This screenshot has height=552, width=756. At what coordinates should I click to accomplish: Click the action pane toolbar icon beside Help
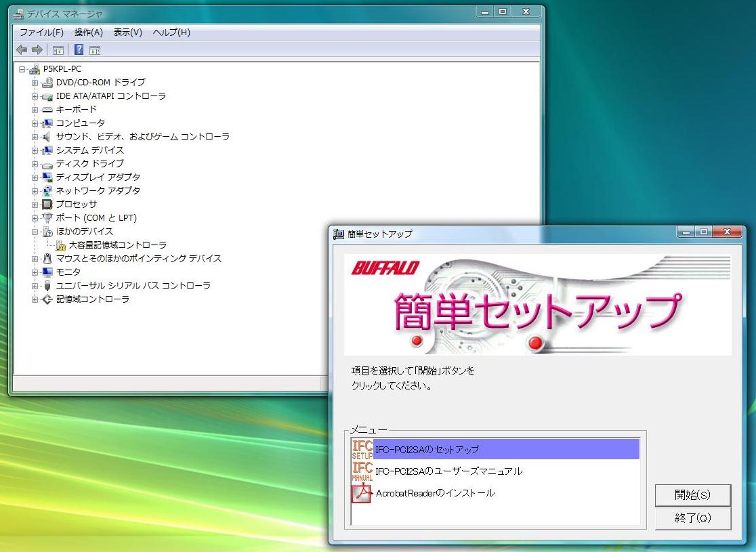pyautogui.click(x=95, y=50)
